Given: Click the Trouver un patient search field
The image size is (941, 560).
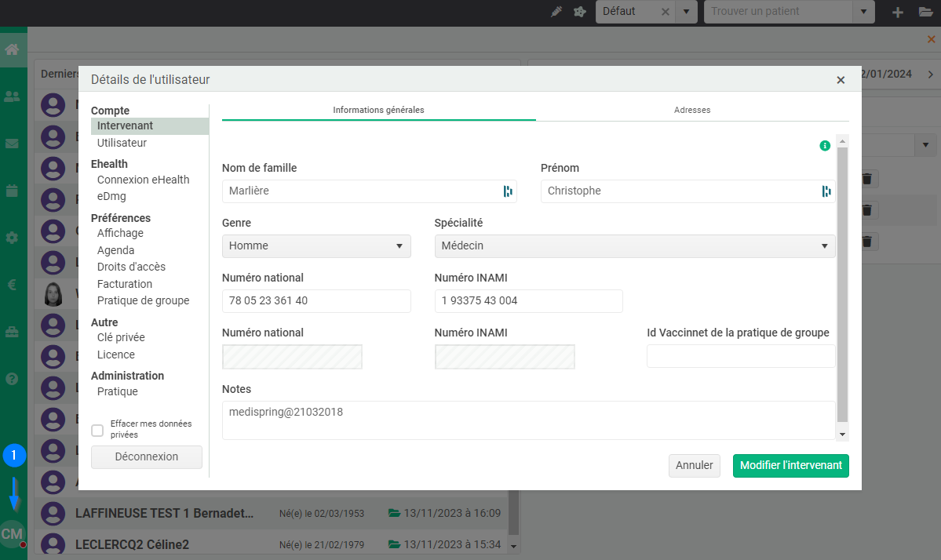Looking at the screenshot, I should click(779, 12).
